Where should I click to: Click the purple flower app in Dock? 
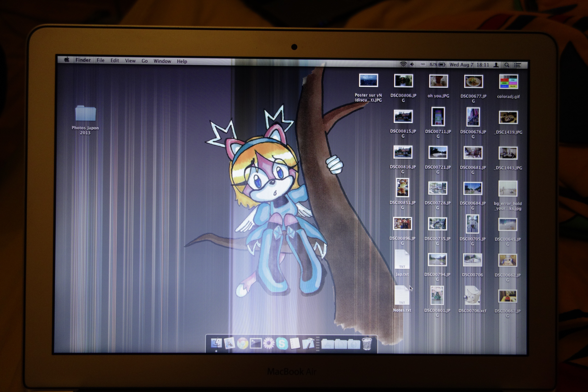(x=269, y=343)
